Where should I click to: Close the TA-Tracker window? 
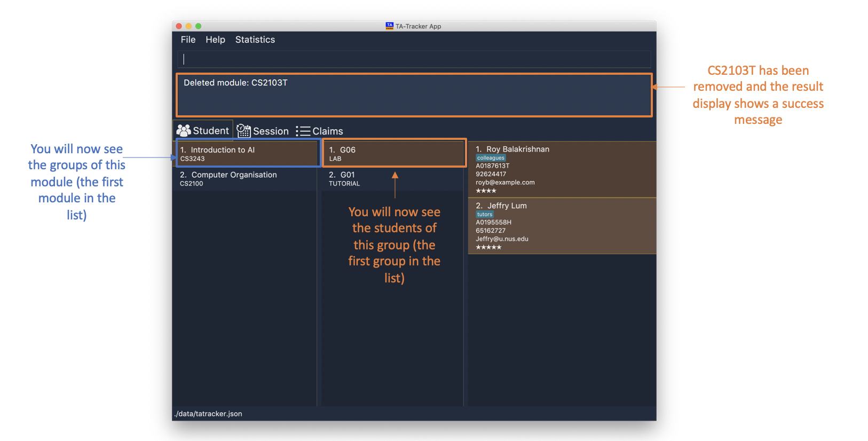pyautogui.click(x=179, y=26)
